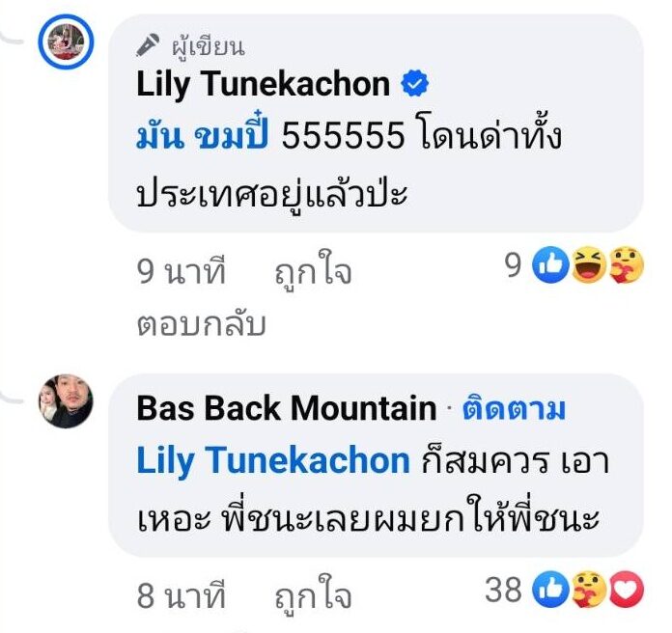Image resolution: width=672 pixels, height=633 pixels.
Task: Click laughing reaction on Lily's comment
Action: coord(588,264)
